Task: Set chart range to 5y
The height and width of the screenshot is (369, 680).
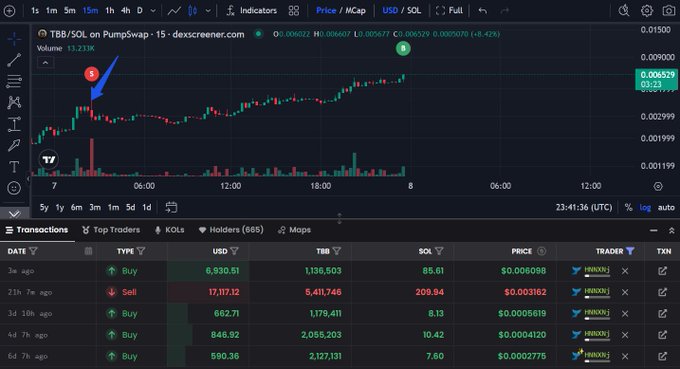Action: [x=44, y=207]
